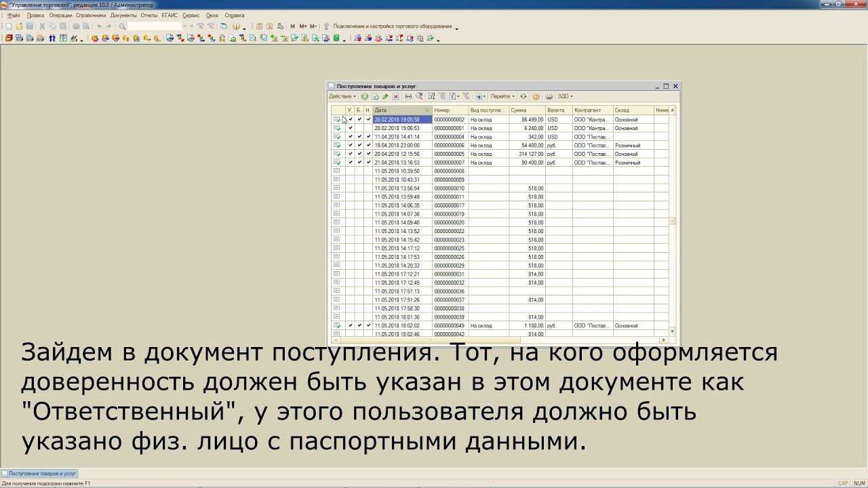
Task: Click the magnifier Search icon in main toolbar
Action: click(x=123, y=26)
